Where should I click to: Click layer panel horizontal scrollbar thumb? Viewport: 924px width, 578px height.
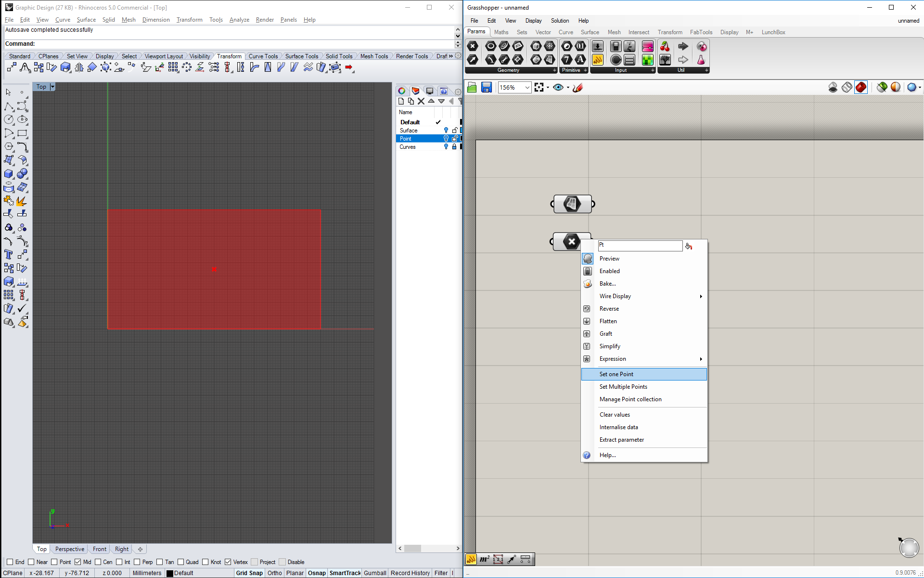[412, 549]
